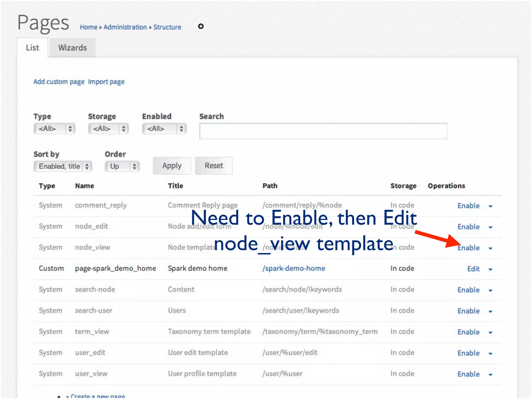The height and width of the screenshot is (399, 532).
Task: Focus the Search text field
Action: tap(323, 131)
